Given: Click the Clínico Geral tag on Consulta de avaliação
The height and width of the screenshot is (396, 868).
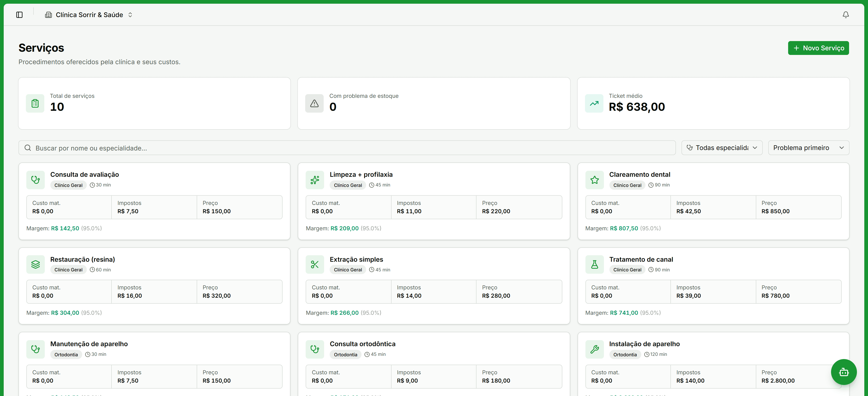Looking at the screenshot, I should [x=68, y=185].
